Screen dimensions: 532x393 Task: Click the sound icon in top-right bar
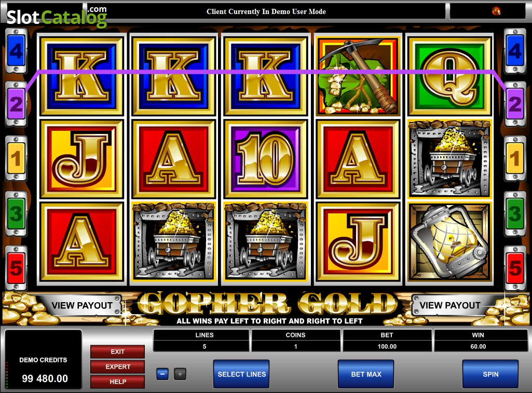pyautogui.click(x=496, y=11)
